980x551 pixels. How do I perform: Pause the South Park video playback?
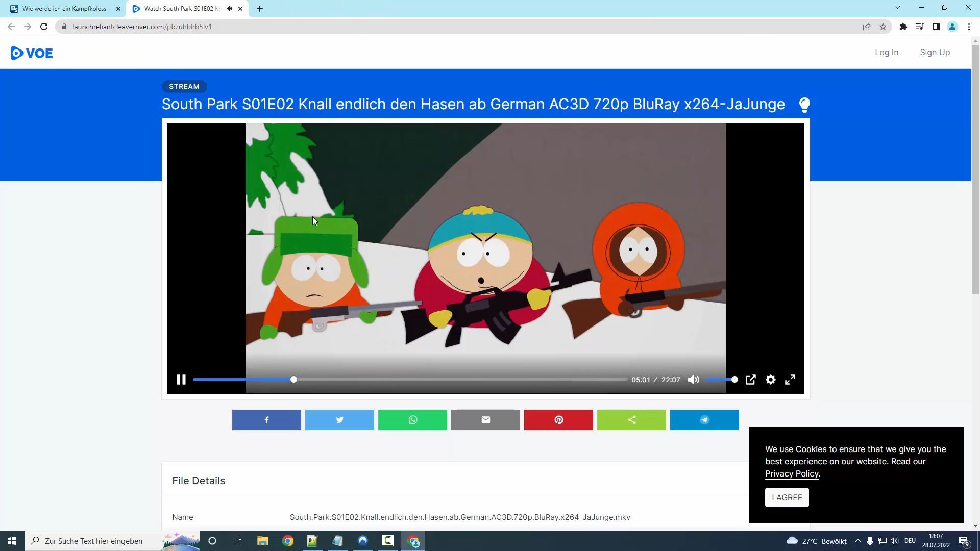[x=181, y=380]
